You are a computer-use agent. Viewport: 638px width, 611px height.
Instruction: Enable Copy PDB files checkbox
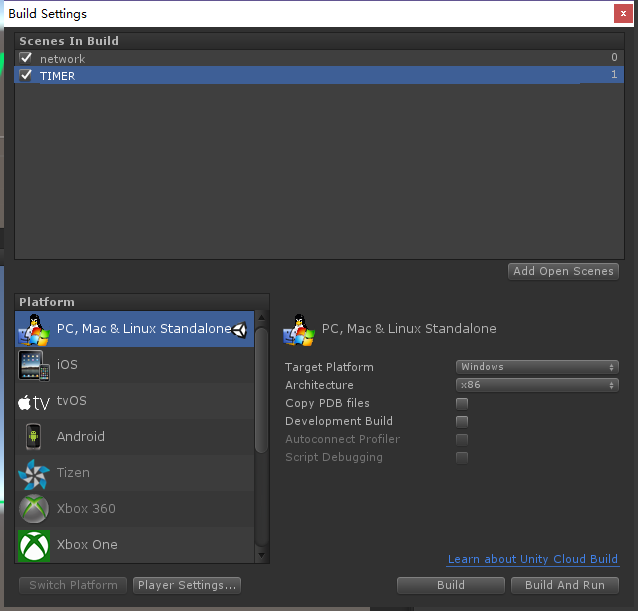pyautogui.click(x=462, y=404)
